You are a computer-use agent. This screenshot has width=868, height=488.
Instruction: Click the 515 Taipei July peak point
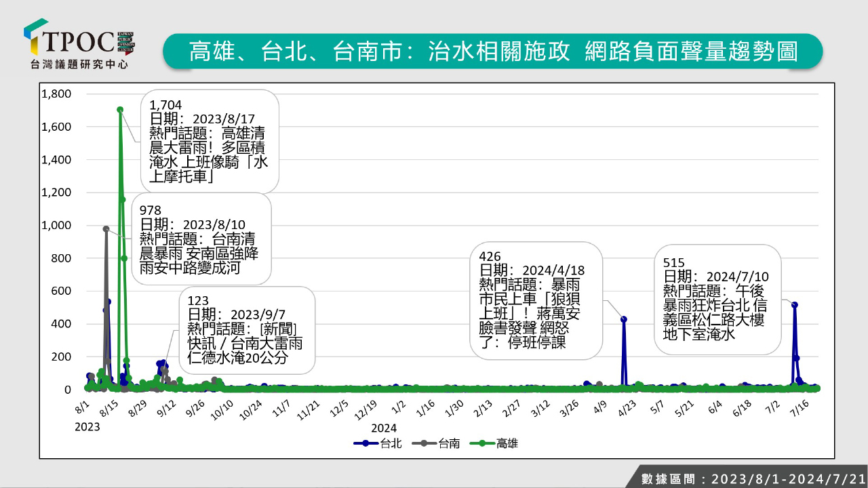coord(795,305)
